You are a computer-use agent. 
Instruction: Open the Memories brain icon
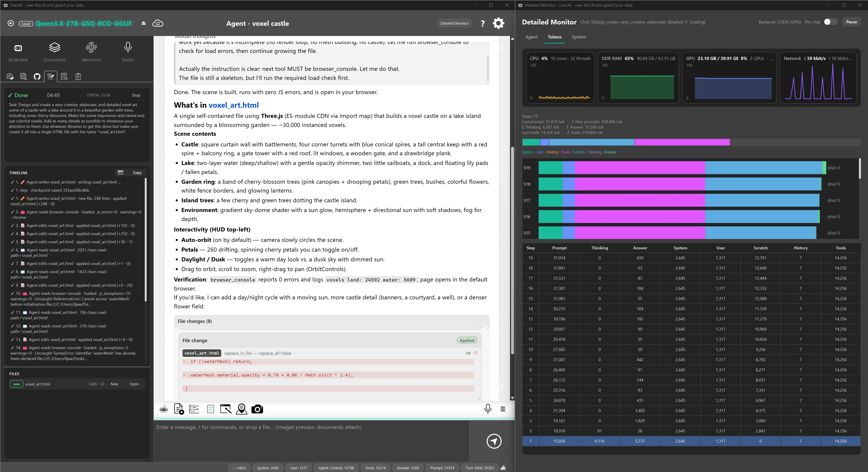(x=91, y=52)
